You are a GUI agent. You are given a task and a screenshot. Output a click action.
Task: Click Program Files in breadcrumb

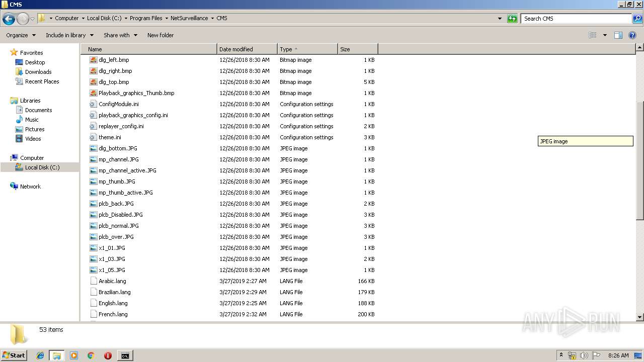[146, 18]
